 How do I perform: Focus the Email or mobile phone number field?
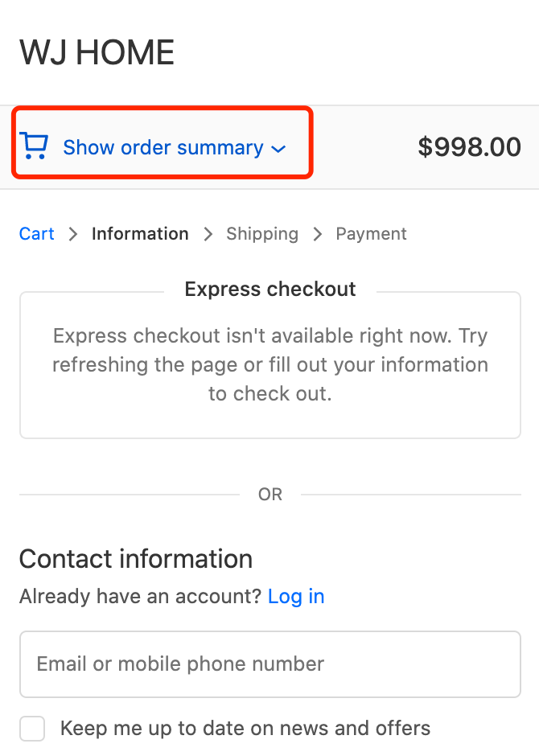pos(270,664)
